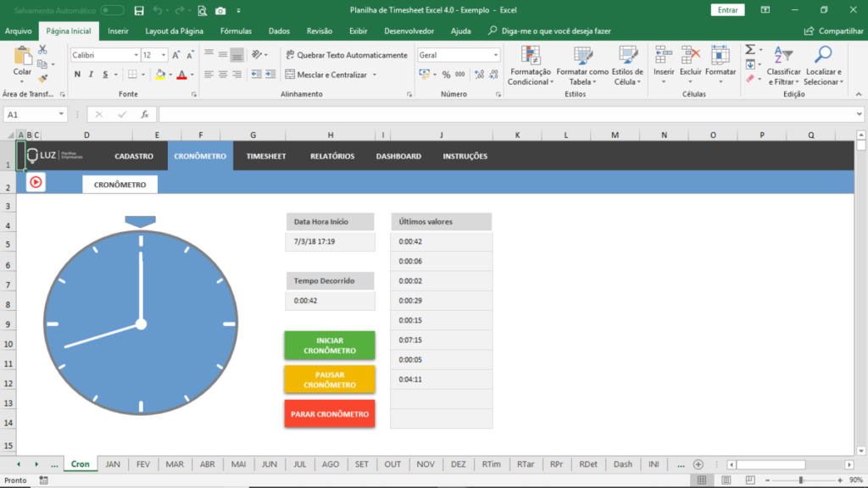
Task: Click the percent style icon
Action: click(x=447, y=75)
